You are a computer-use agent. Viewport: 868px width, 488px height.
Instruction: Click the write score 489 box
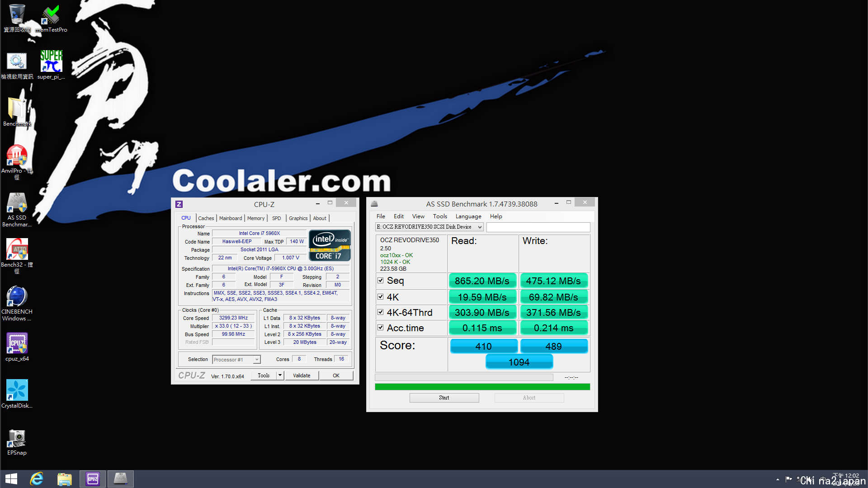[x=553, y=346]
